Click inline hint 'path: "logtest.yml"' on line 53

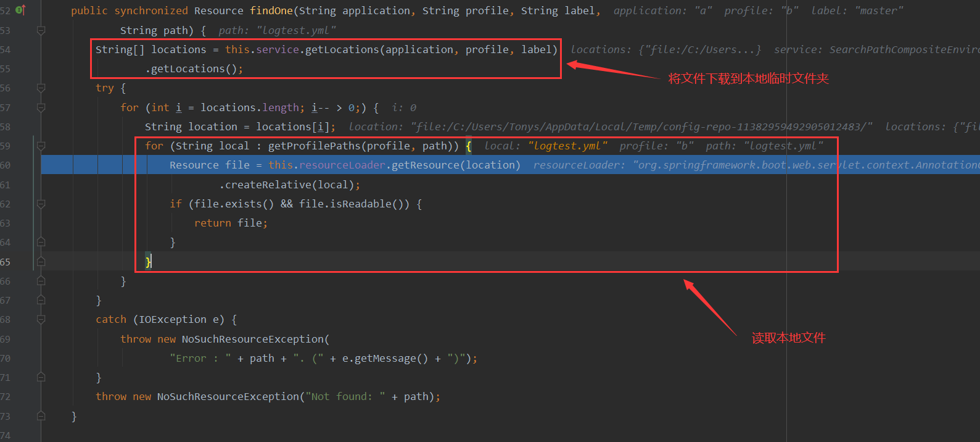tap(278, 30)
